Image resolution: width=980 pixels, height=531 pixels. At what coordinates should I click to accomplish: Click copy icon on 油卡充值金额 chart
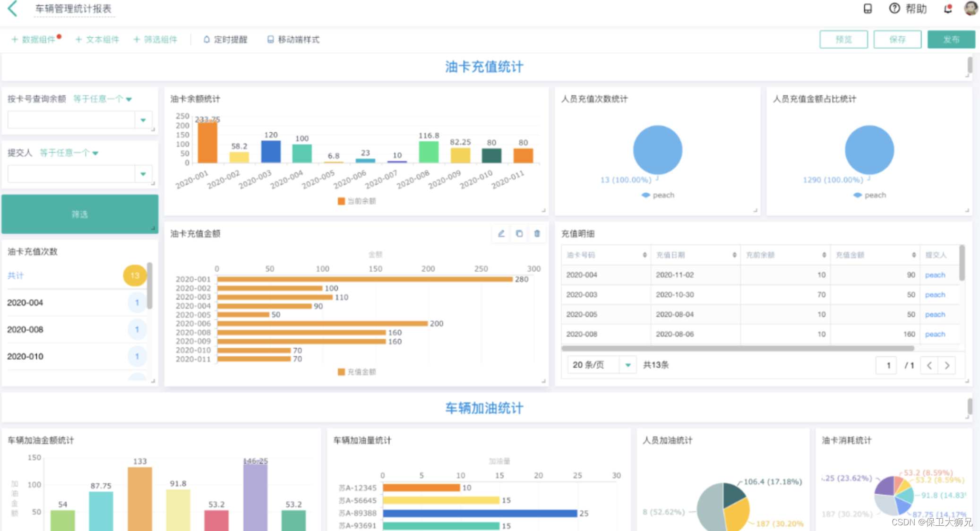coord(519,233)
